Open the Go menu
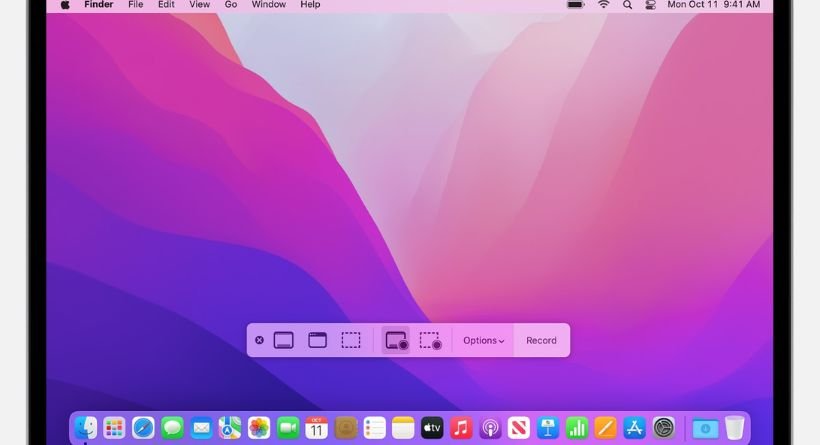The width and height of the screenshot is (820, 445). [231, 5]
